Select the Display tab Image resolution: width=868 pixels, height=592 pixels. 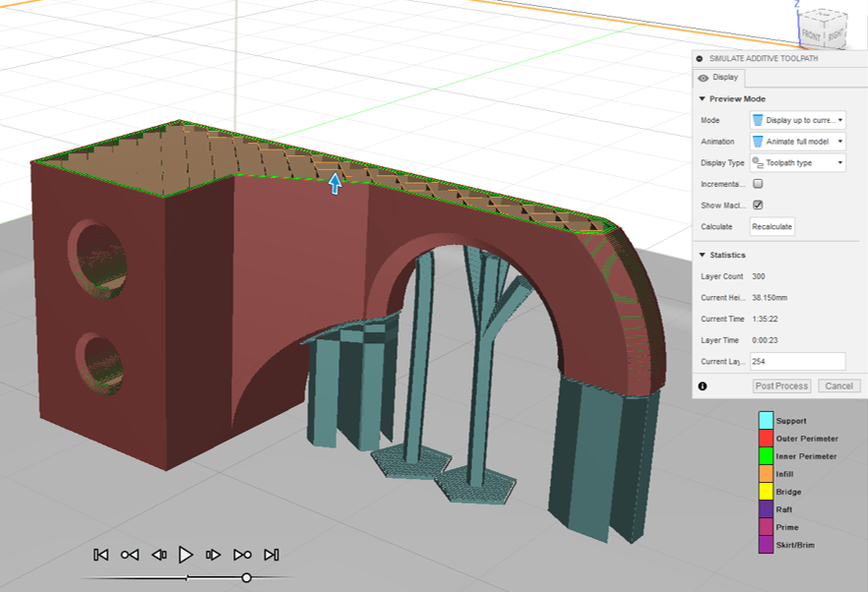718,78
